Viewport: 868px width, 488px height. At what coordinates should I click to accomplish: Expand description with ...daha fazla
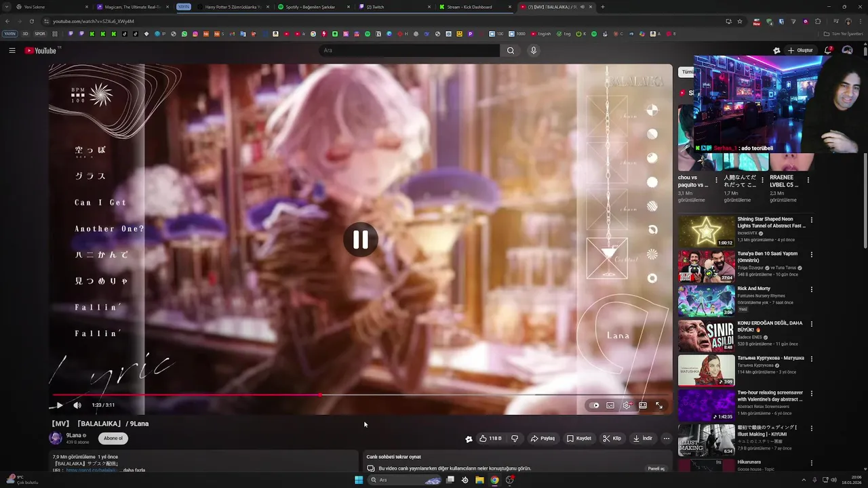click(132, 470)
